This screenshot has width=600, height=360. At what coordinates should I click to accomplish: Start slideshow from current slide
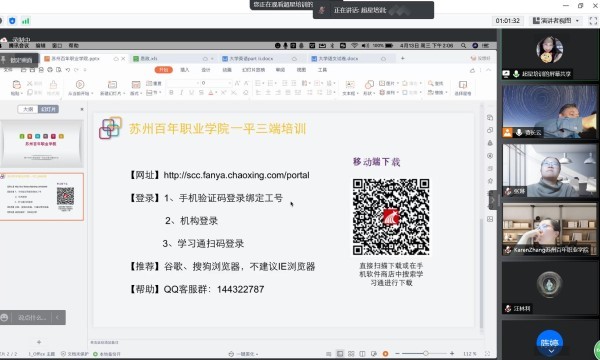[80, 85]
